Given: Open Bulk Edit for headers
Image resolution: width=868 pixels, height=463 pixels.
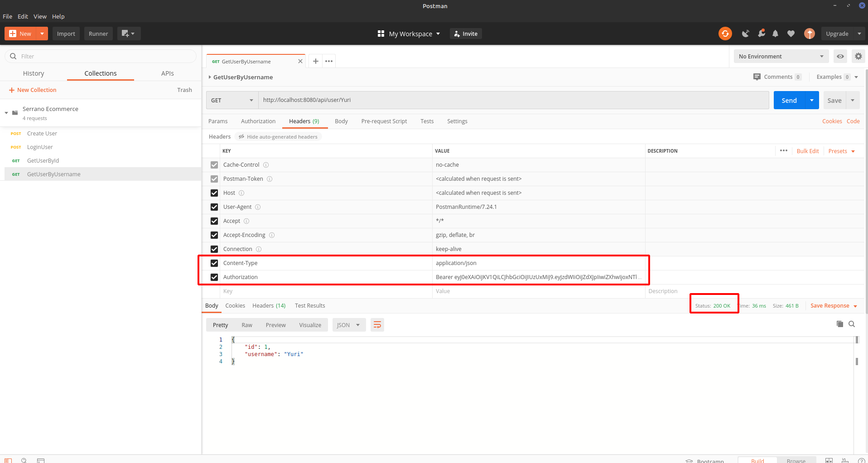Looking at the screenshot, I should point(808,151).
